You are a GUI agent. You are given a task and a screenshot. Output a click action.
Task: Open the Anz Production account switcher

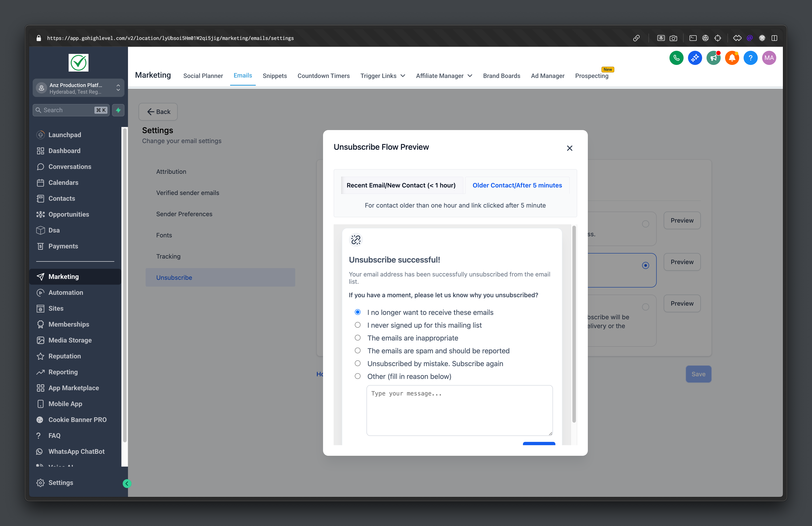79,88
